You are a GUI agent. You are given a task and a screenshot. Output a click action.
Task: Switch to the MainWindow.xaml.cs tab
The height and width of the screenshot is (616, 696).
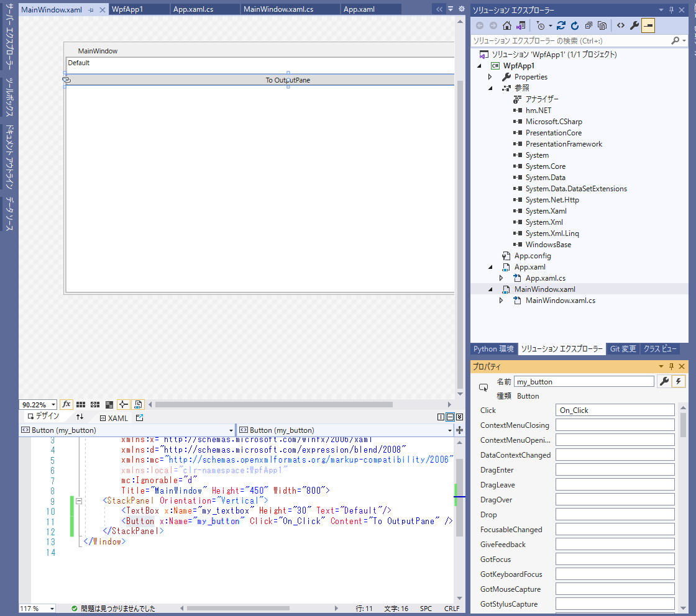[x=278, y=9]
